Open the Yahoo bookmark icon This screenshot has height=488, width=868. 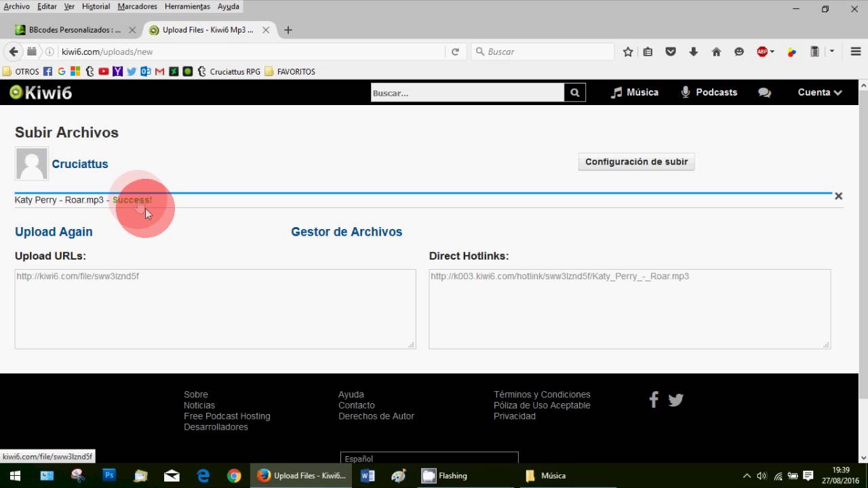(x=117, y=71)
